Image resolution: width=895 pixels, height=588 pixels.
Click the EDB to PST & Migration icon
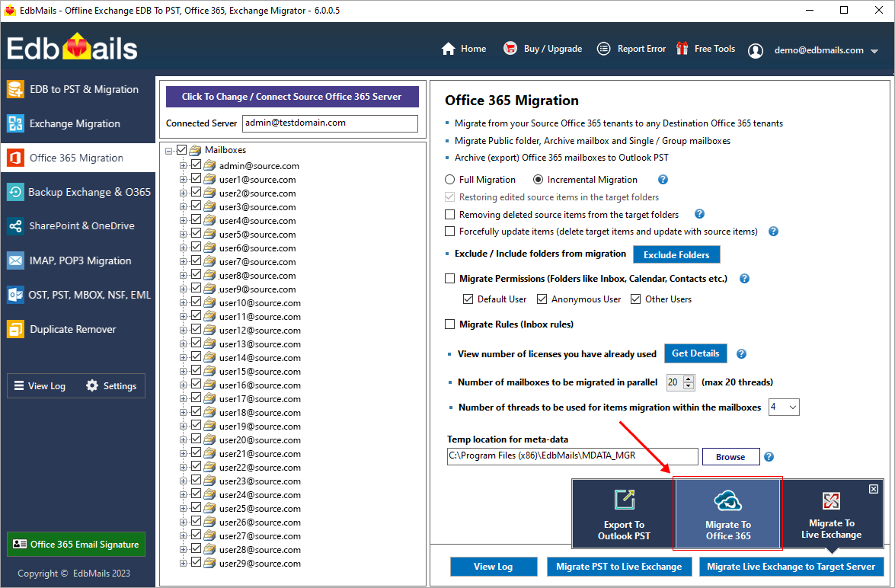(15, 89)
